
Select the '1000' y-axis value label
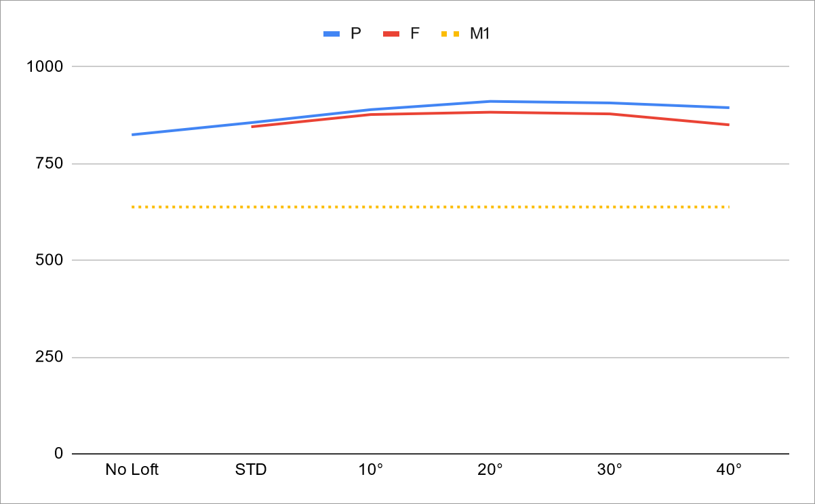click(44, 66)
